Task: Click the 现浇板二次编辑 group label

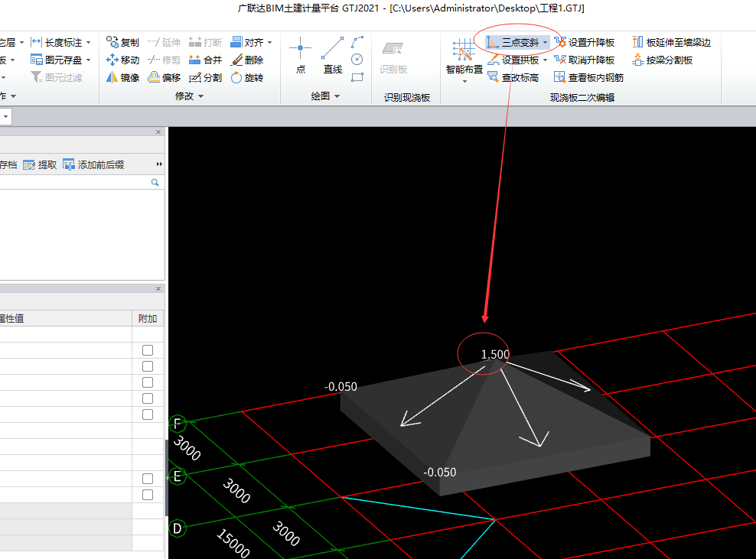Action: tap(582, 97)
